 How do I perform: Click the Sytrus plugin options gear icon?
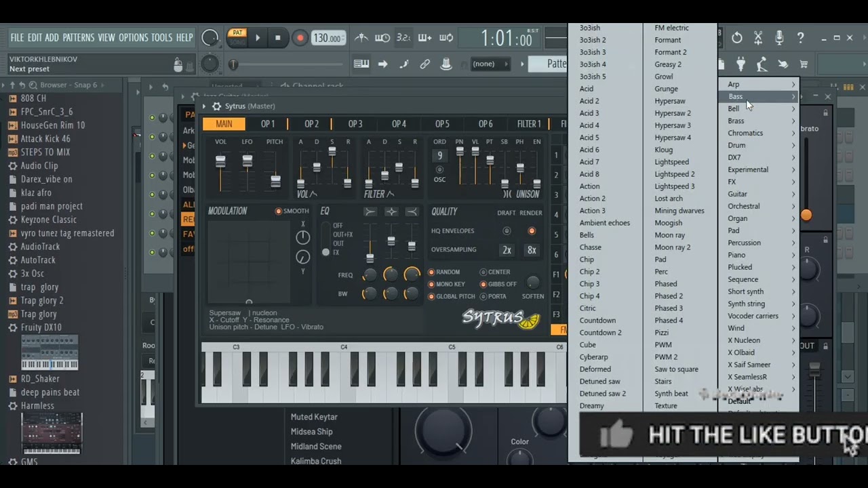pyautogui.click(x=216, y=106)
